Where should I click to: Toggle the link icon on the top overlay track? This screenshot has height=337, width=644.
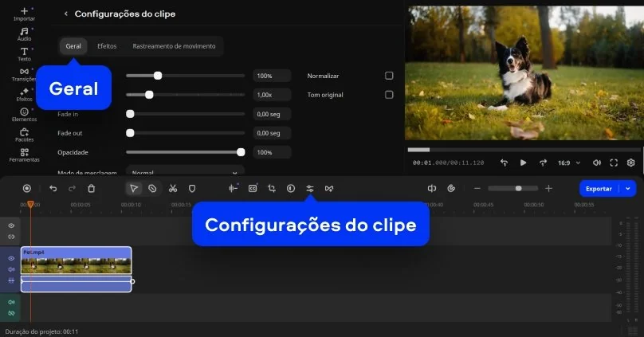click(x=11, y=237)
